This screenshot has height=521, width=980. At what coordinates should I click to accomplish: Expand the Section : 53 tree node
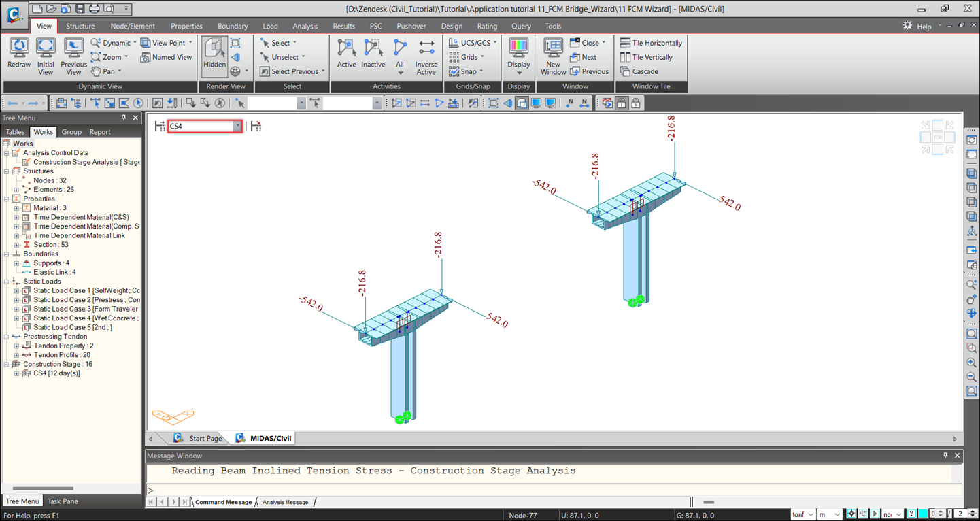click(16, 245)
